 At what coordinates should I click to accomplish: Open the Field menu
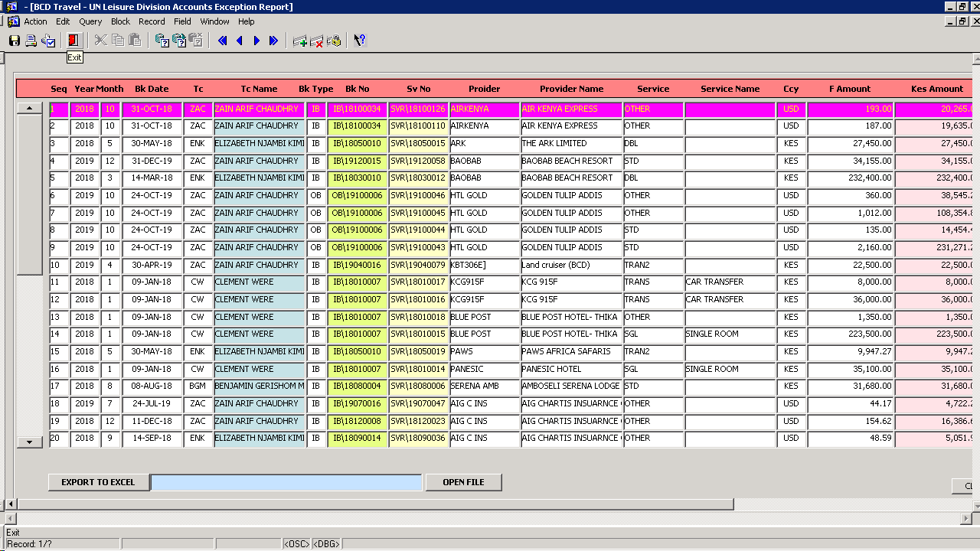(x=182, y=21)
